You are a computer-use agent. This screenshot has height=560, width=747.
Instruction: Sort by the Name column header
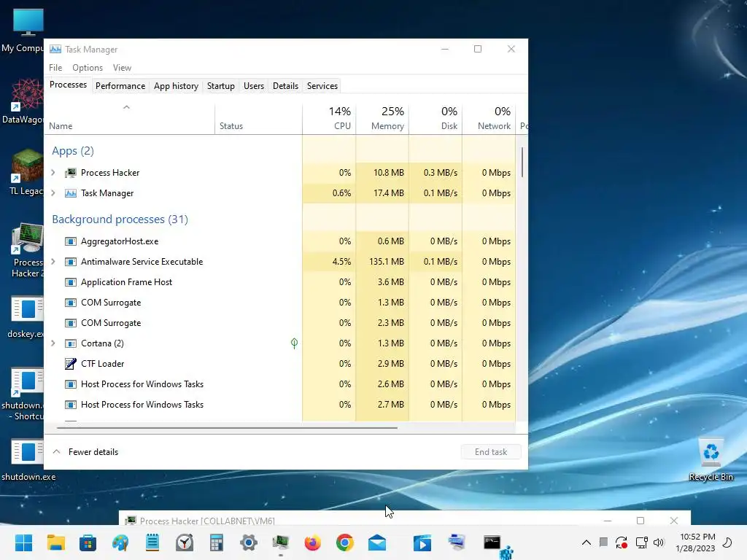point(130,118)
